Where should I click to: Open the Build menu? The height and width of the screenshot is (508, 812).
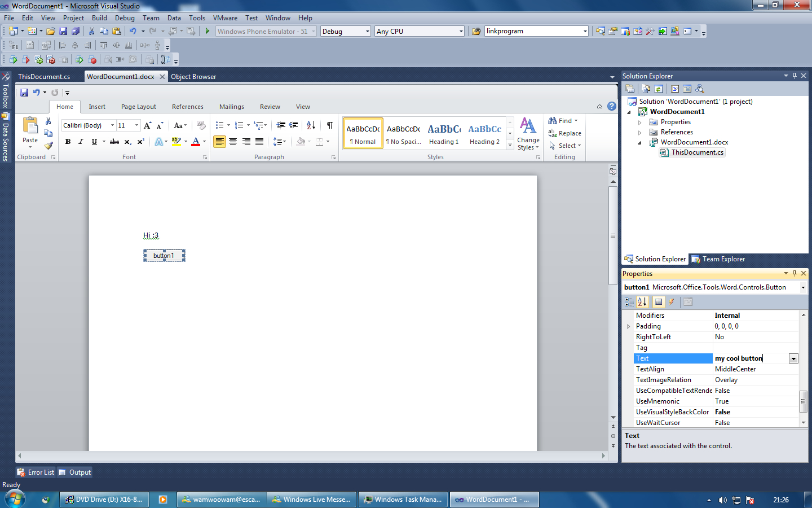point(99,18)
